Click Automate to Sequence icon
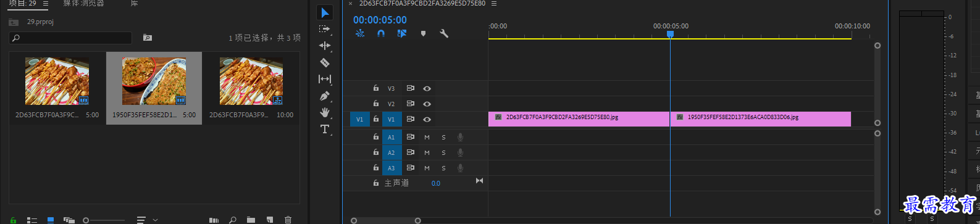 [214, 220]
